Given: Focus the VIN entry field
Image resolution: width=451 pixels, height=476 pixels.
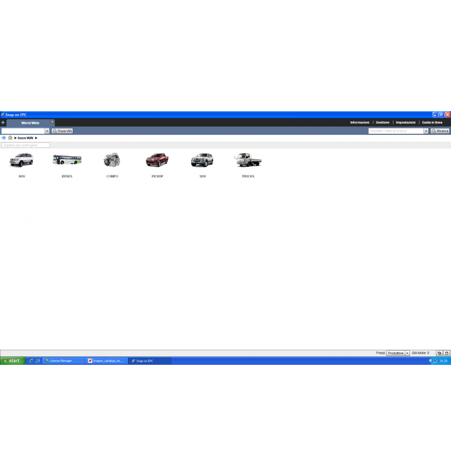Looking at the screenshot, I should (23, 131).
